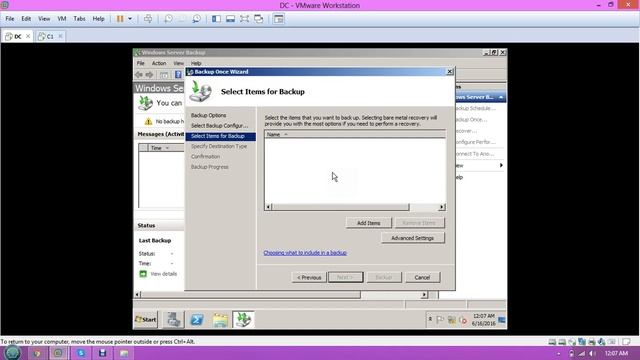
Task: Send Ctrl+Alt+Del to the virtual machine
Action: [148, 19]
